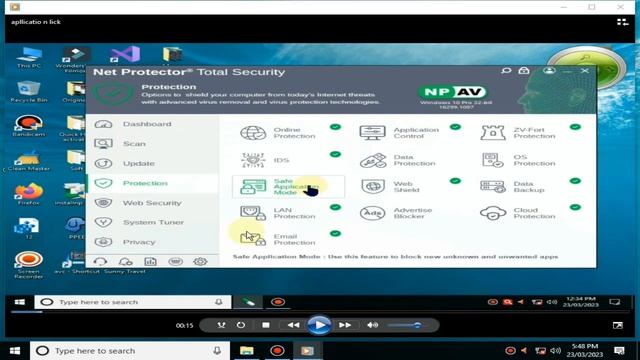The width and height of the screenshot is (640, 360).
Task: Open Firefox desktop shortcut
Action: (29, 194)
